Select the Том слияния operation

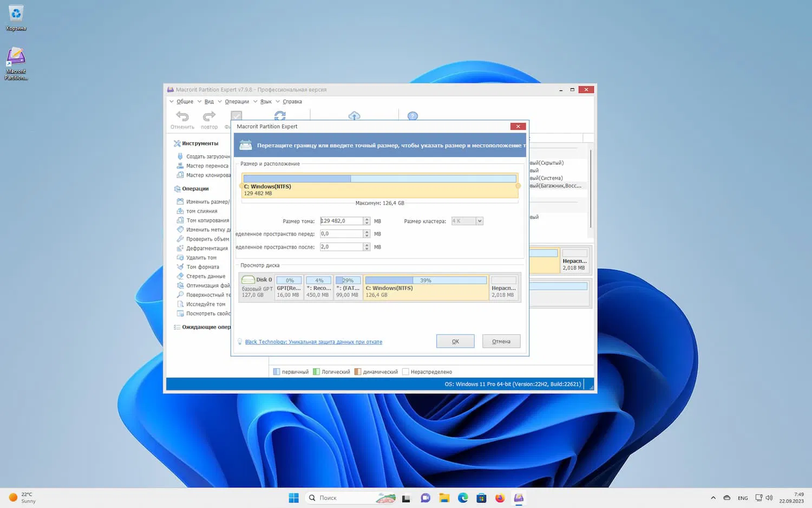click(203, 211)
